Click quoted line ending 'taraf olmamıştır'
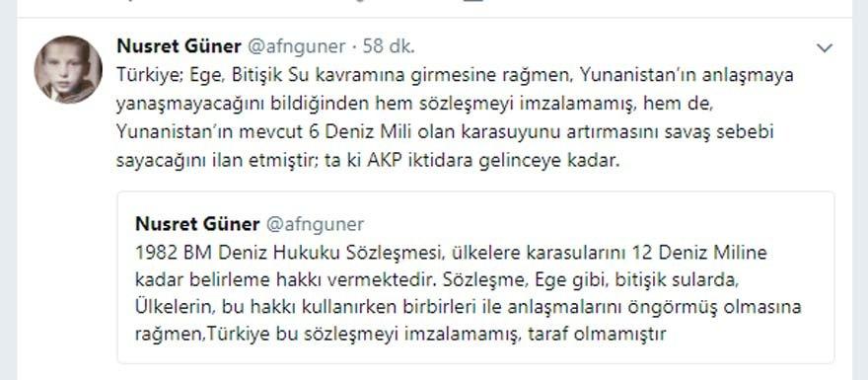 click(399, 334)
